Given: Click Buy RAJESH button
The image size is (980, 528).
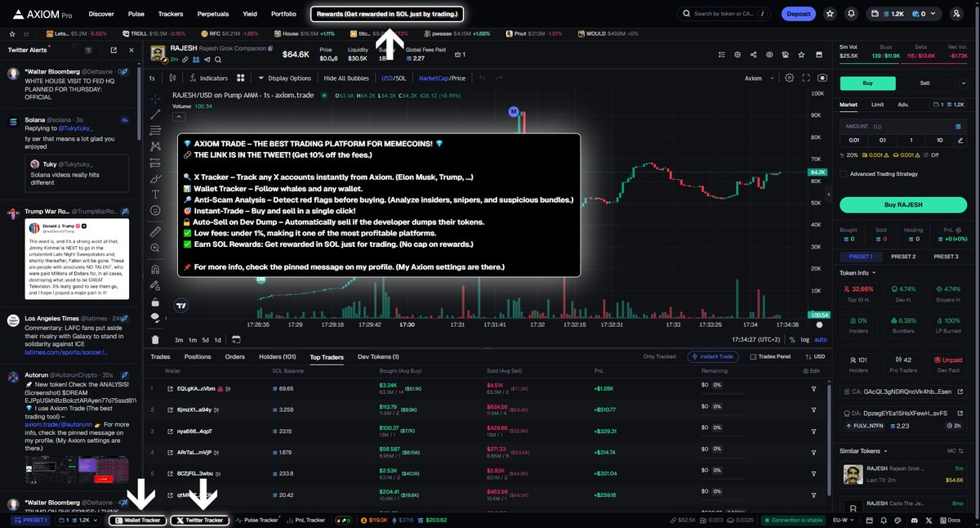Looking at the screenshot, I should coord(902,204).
